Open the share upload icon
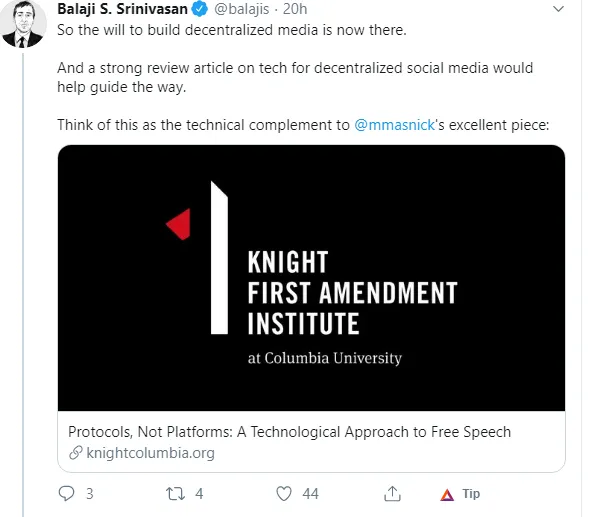 click(392, 494)
